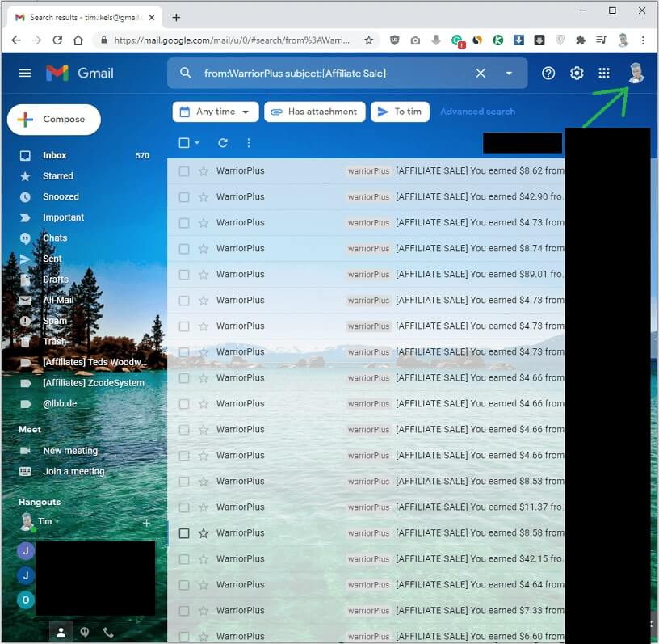
Task: Compose a new email
Action: click(54, 120)
